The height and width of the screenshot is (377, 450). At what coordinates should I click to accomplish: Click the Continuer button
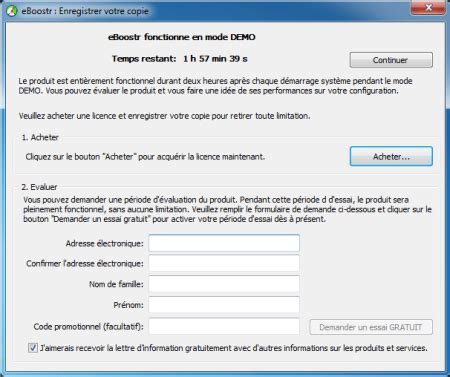(391, 60)
